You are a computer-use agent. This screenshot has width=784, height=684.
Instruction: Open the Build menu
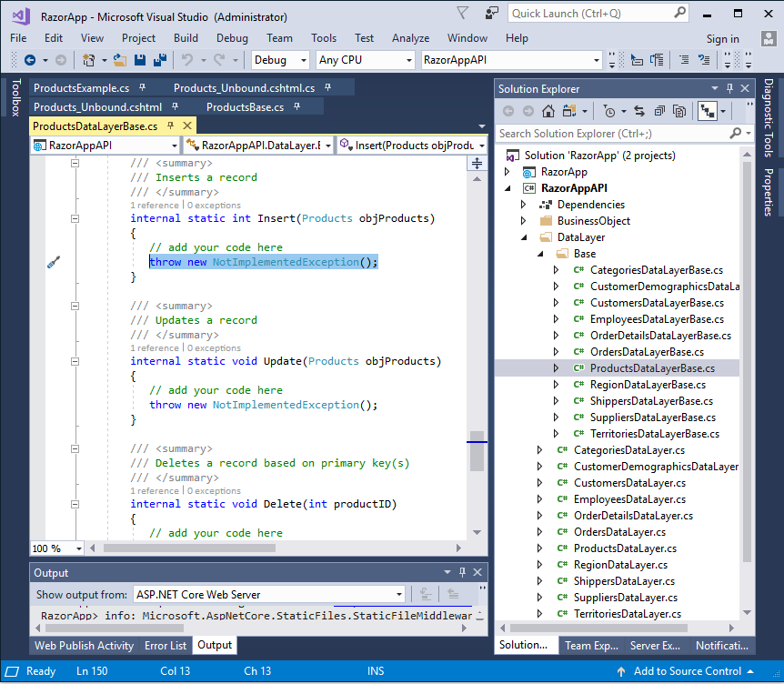click(186, 38)
